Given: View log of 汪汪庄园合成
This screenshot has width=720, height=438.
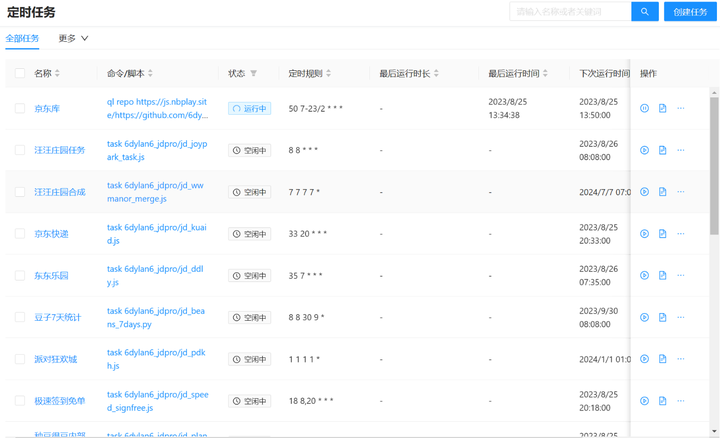Looking at the screenshot, I should (x=662, y=192).
